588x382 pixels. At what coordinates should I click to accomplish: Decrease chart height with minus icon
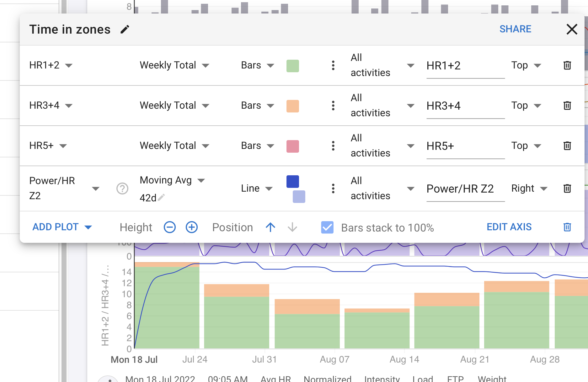pyautogui.click(x=170, y=227)
